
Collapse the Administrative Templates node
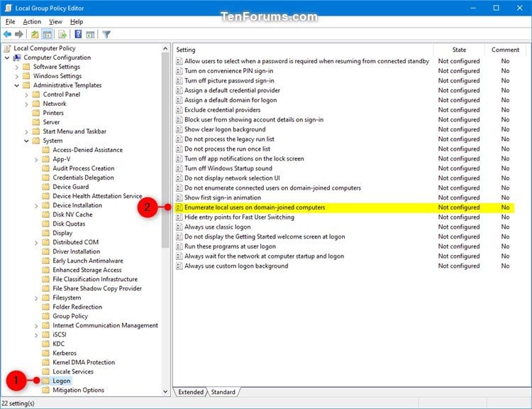16,85
